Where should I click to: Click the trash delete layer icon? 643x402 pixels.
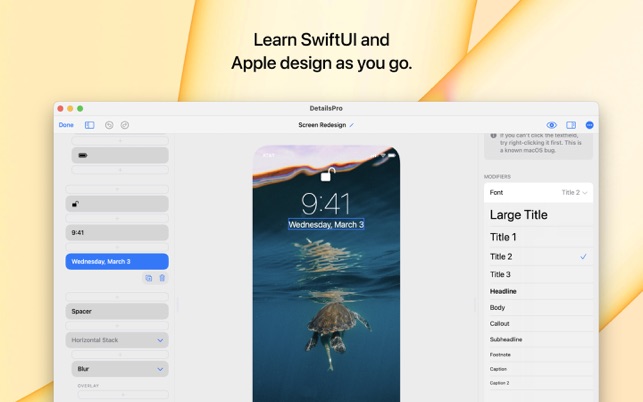point(162,278)
